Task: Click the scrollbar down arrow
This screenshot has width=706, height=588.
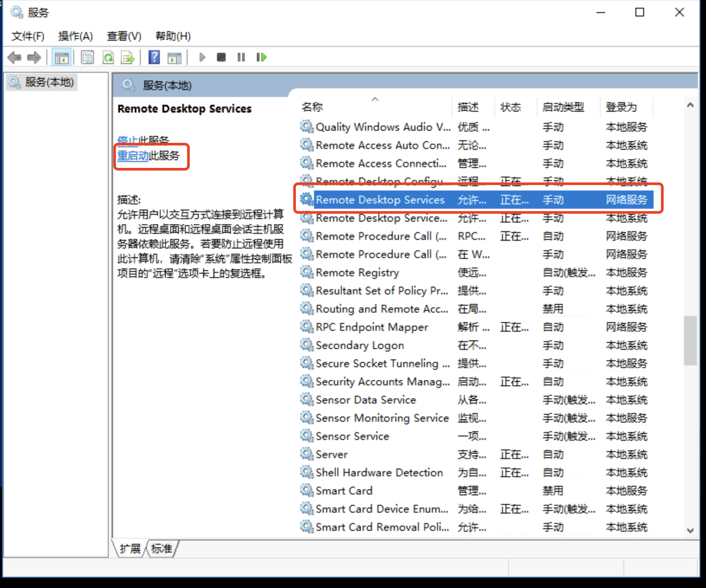Action: tap(690, 530)
